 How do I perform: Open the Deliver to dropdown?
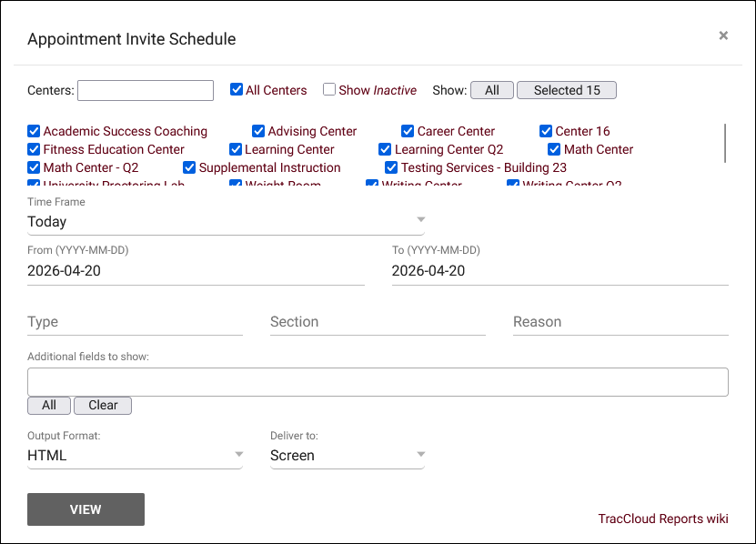pos(347,456)
